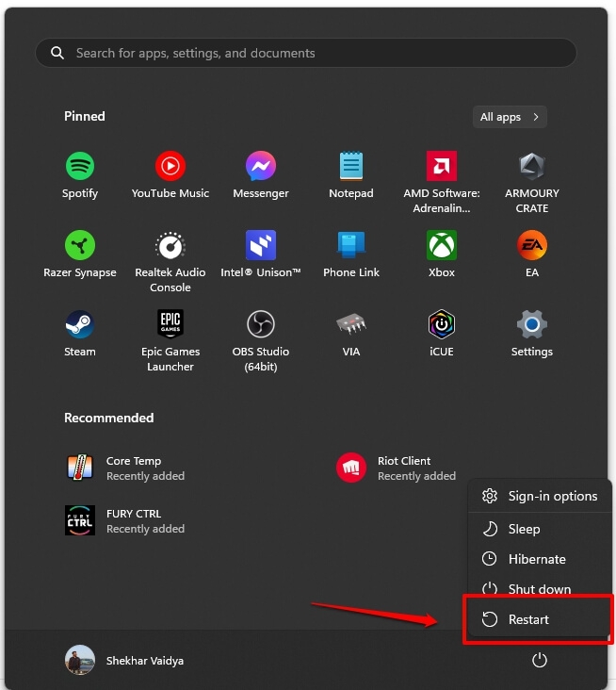Click the Shekhar Vaidya profile picture
Viewport: 616px width, 690px height.
pos(79,661)
